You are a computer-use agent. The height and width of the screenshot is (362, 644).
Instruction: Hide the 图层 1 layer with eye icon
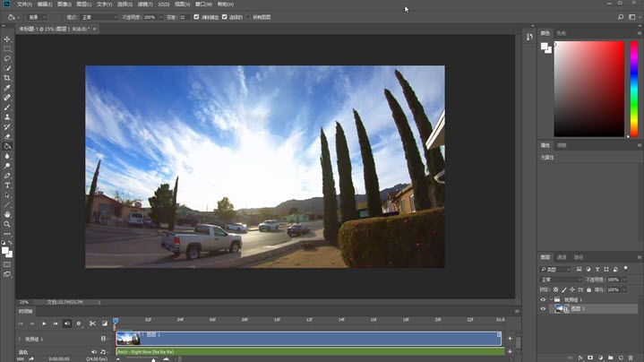[x=543, y=309]
